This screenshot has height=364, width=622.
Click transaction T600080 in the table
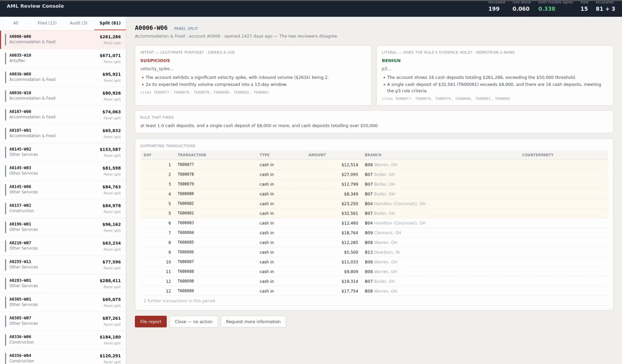coord(374,194)
